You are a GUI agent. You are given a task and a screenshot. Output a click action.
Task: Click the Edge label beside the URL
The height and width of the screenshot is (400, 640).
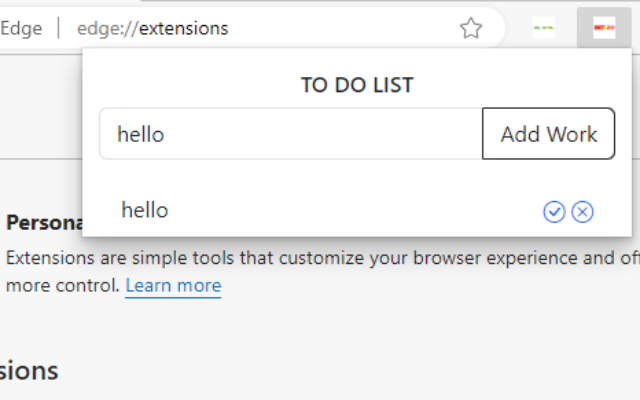[x=21, y=28]
